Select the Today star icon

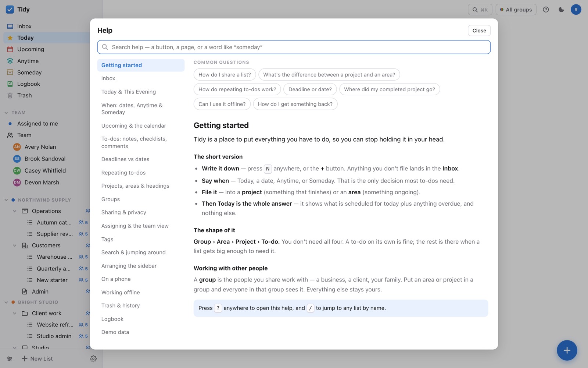point(10,38)
